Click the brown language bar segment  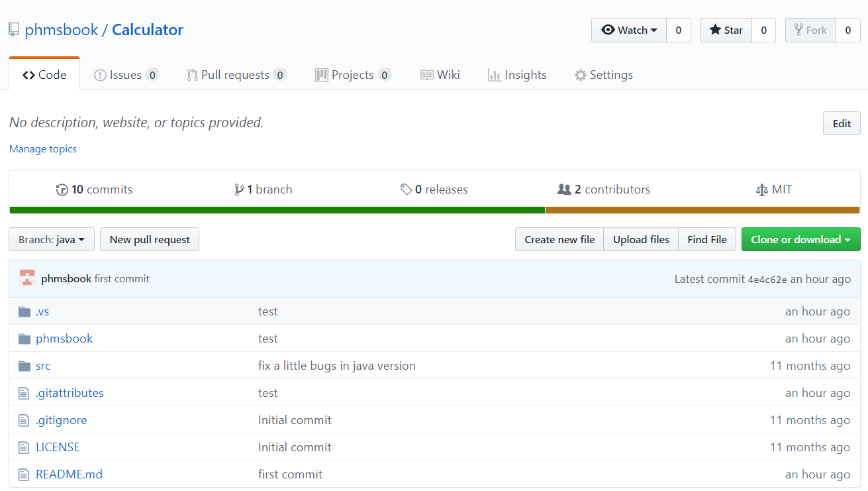(702, 210)
